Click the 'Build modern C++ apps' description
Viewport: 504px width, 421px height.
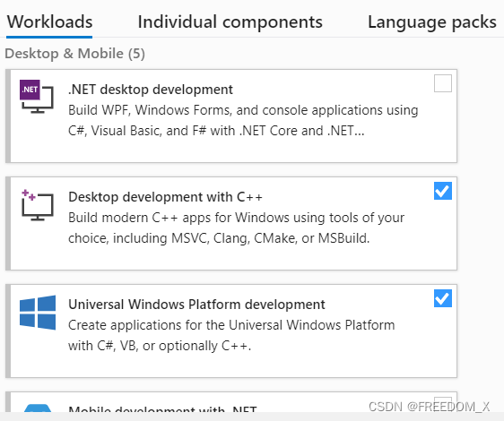point(236,228)
